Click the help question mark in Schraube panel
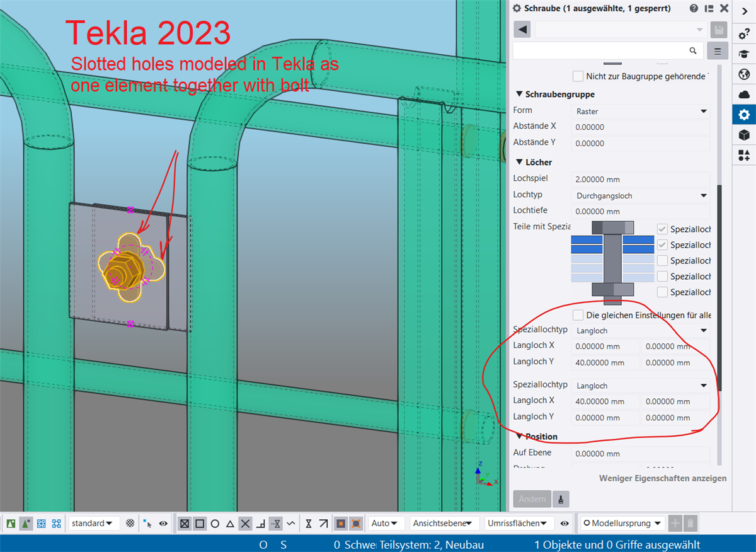 click(694, 8)
